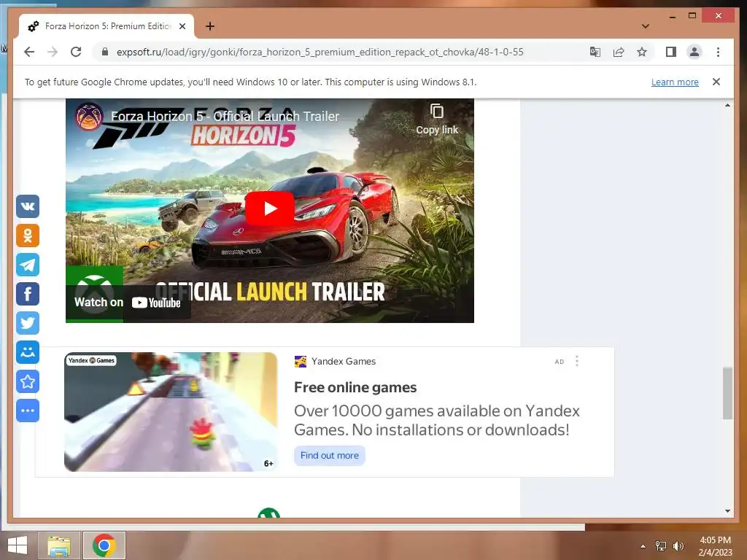Screen dimensions: 747x560
Task: Click the star favorites share icon
Action: [x=28, y=381]
